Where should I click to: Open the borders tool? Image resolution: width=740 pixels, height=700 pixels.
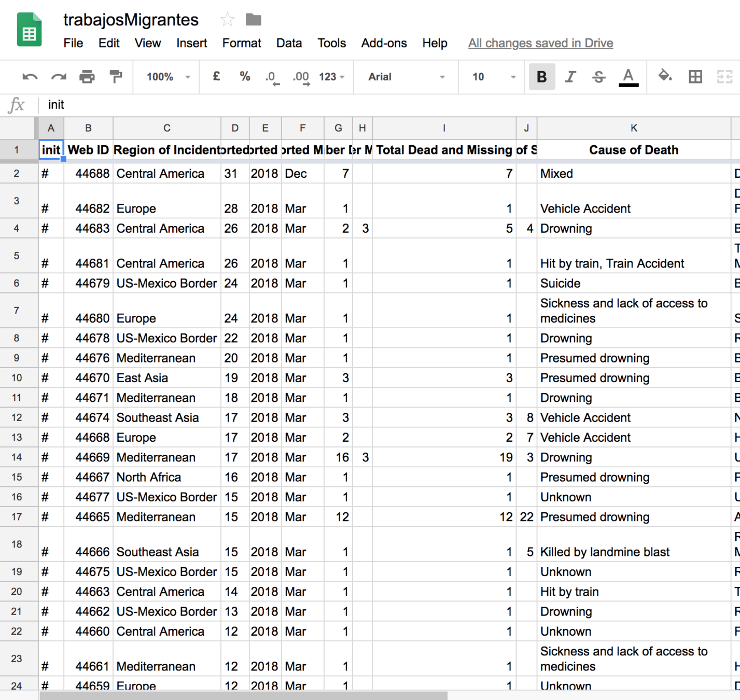click(695, 77)
